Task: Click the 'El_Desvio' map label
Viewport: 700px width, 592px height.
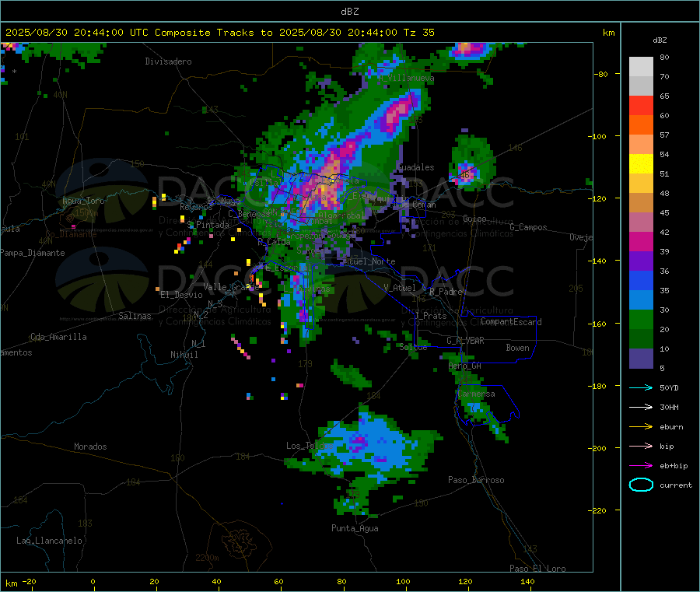Action: [x=181, y=295]
